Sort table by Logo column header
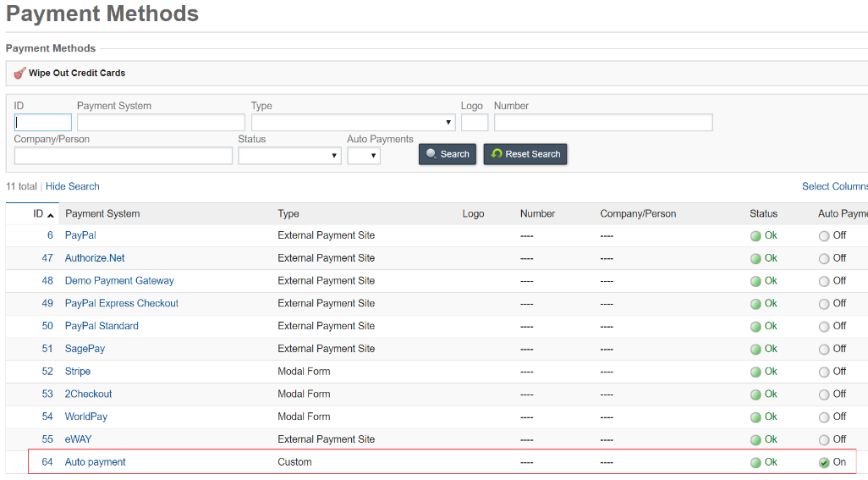868x480 pixels. tap(473, 213)
